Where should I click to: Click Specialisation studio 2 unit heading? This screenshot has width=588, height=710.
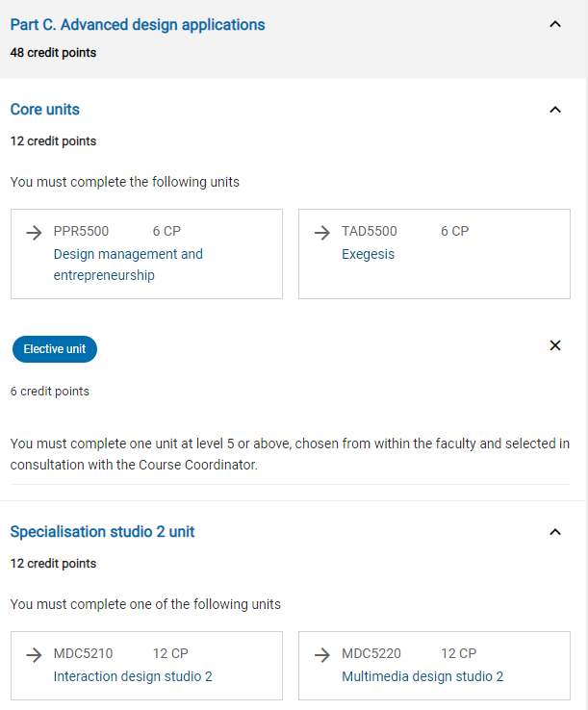pos(102,532)
